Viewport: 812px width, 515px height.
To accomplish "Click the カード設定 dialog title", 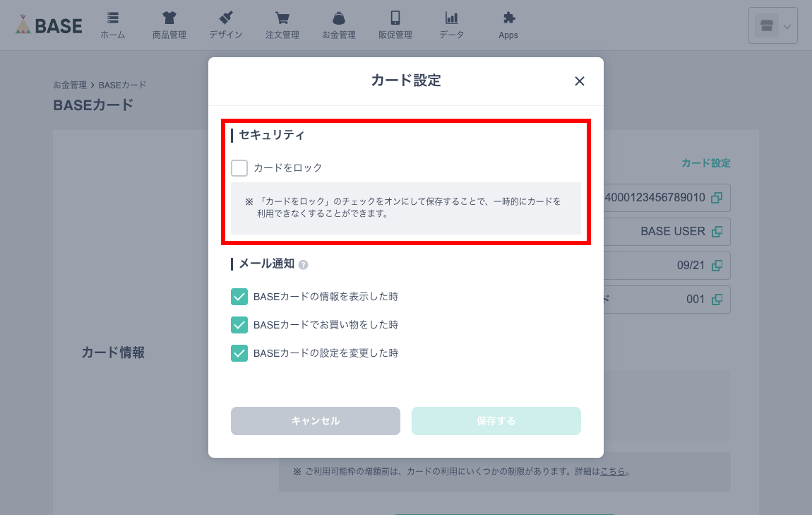I will tap(406, 81).
